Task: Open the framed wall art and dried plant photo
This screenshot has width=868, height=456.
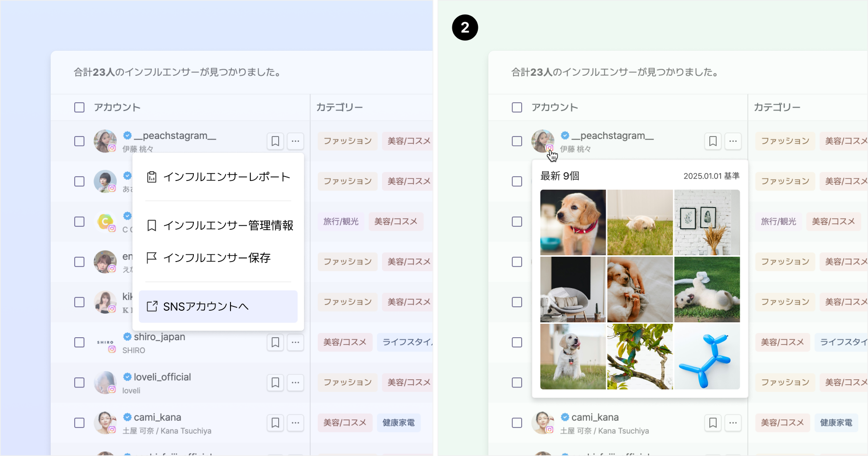Action: pyautogui.click(x=707, y=222)
